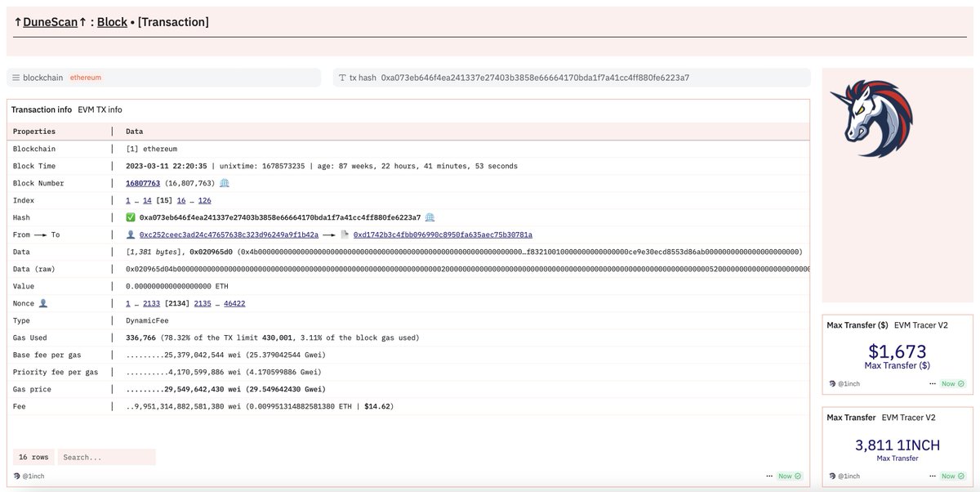Select the blockchain filter field showing ethereum
Image resolution: width=980 pixels, height=492 pixels.
[163, 78]
